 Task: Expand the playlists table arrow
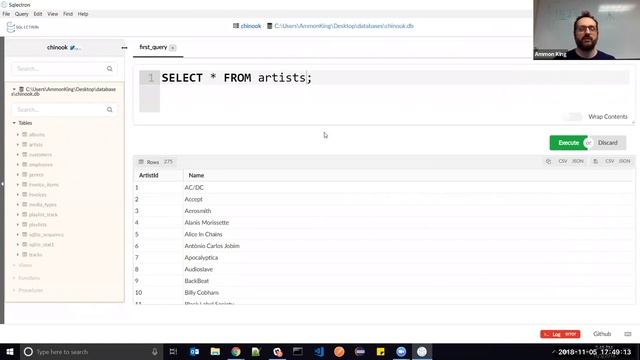tap(18, 224)
